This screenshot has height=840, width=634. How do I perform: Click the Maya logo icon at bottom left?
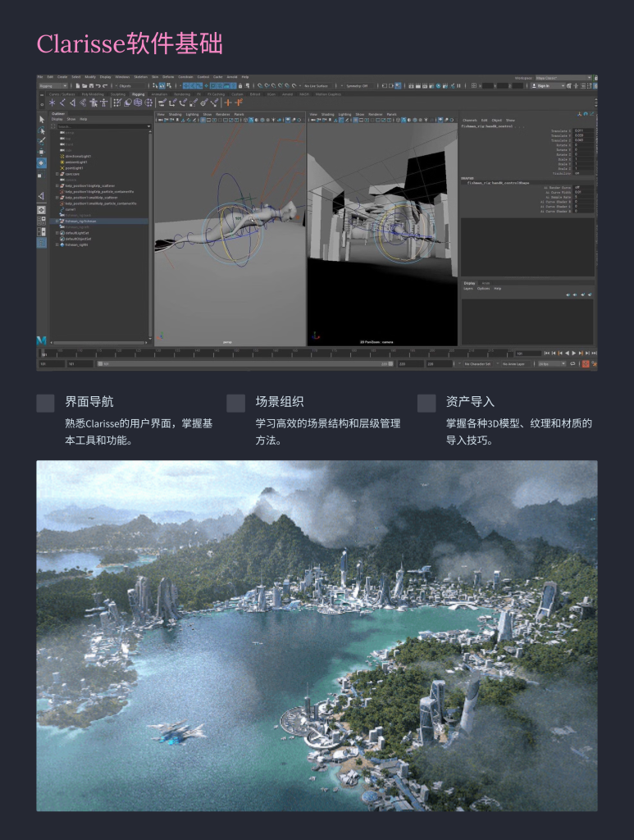tap(41, 340)
